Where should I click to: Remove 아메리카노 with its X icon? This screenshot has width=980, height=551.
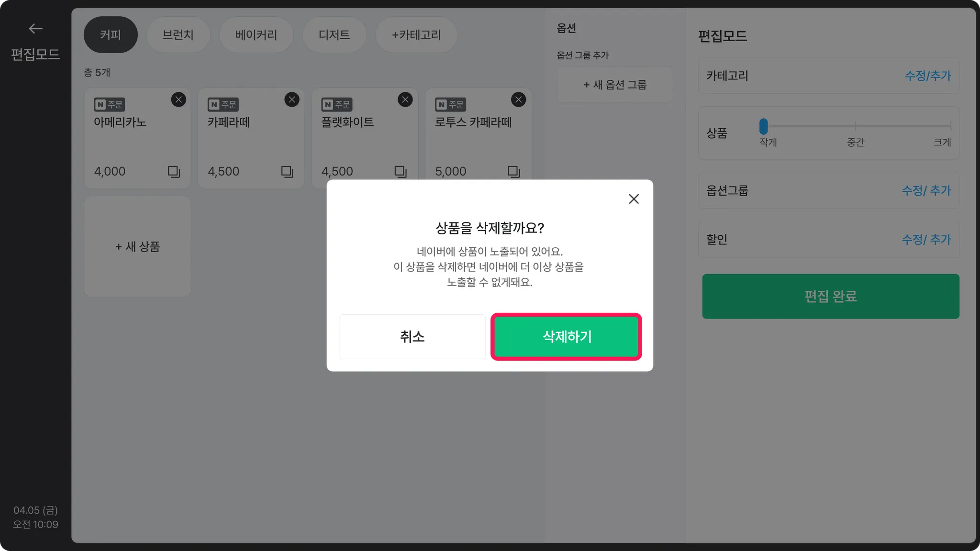(178, 99)
